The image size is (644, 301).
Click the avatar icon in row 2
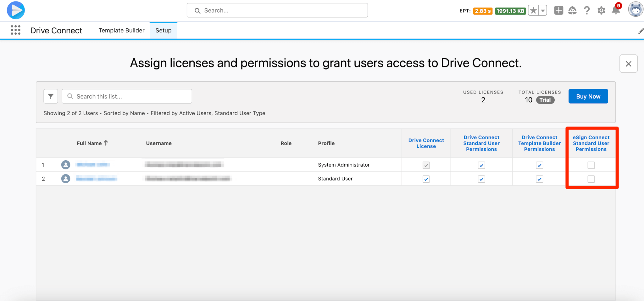(66, 179)
